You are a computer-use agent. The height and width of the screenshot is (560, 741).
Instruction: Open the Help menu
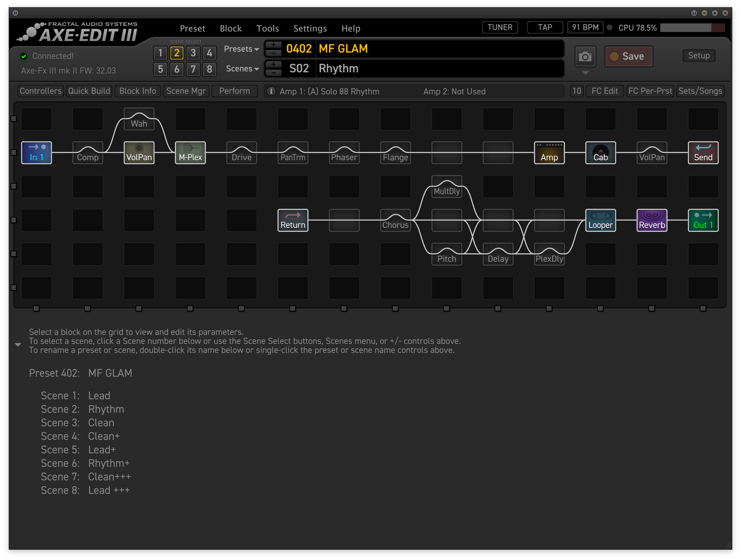[351, 29]
